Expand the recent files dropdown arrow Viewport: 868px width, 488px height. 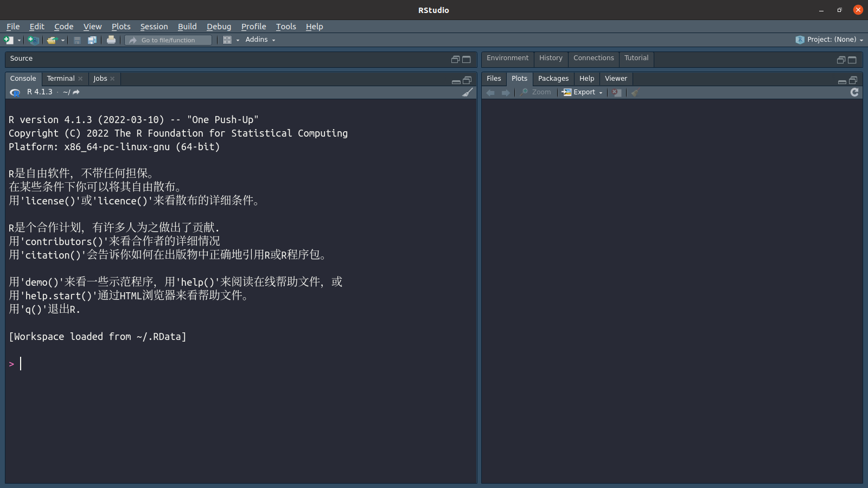point(63,40)
